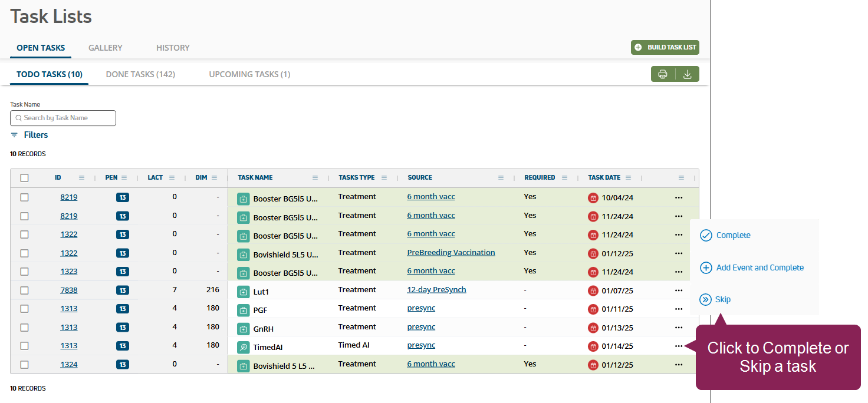Open the Tasks Type column menu
868x403 pixels.
(x=384, y=178)
